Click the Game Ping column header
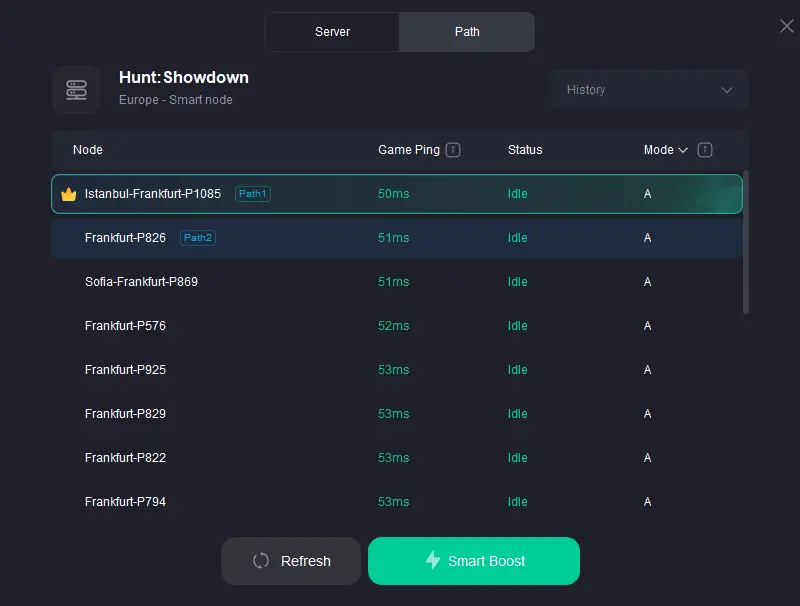 [x=409, y=150]
